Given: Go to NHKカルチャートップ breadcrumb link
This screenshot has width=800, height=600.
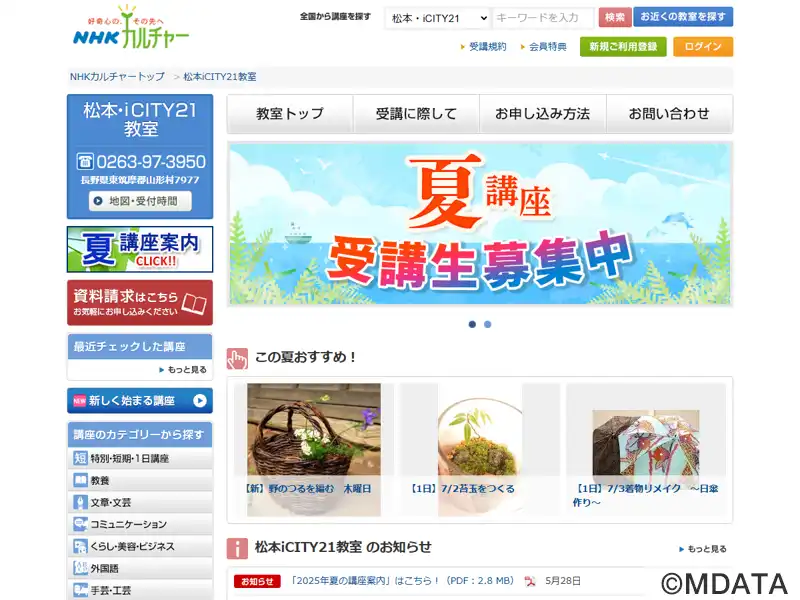Looking at the screenshot, I should (x=117, y=77).
